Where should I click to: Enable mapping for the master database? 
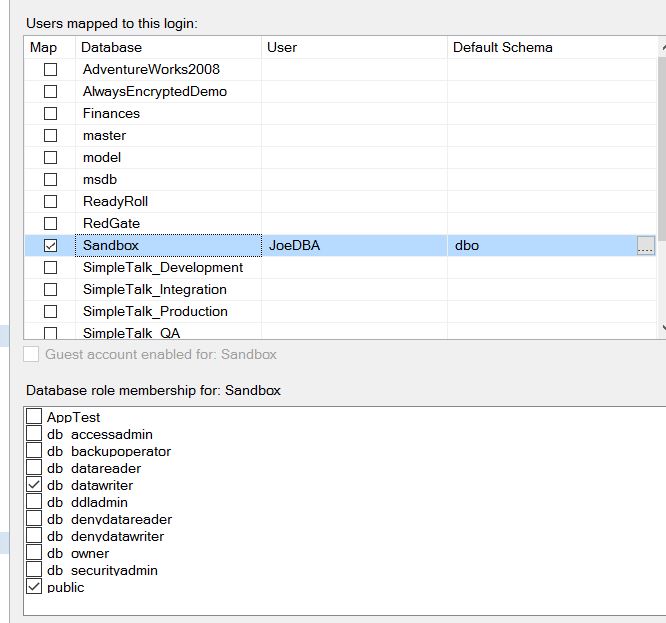click(x=50, y=136)
